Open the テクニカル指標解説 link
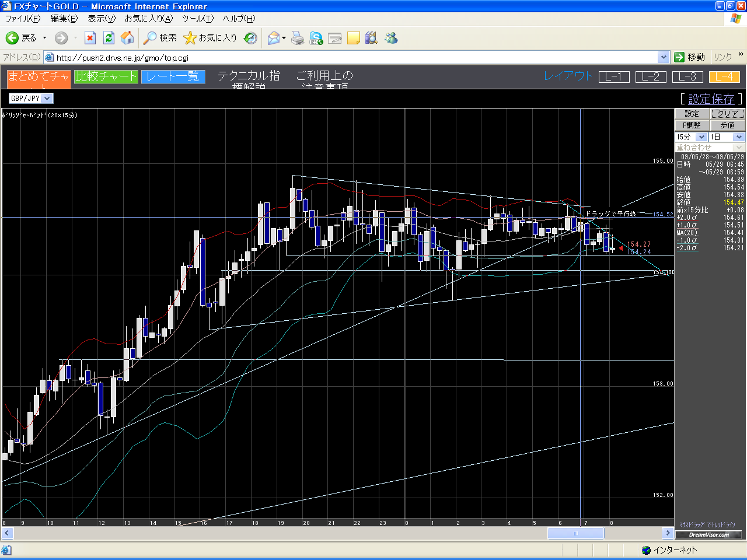This screenshot has width=747, height=560. point(249,79)
